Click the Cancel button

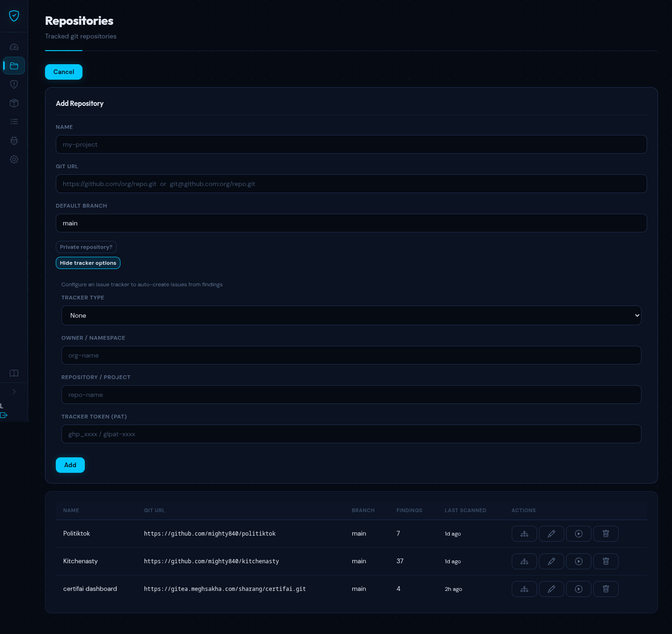click(x=64, y=72)
